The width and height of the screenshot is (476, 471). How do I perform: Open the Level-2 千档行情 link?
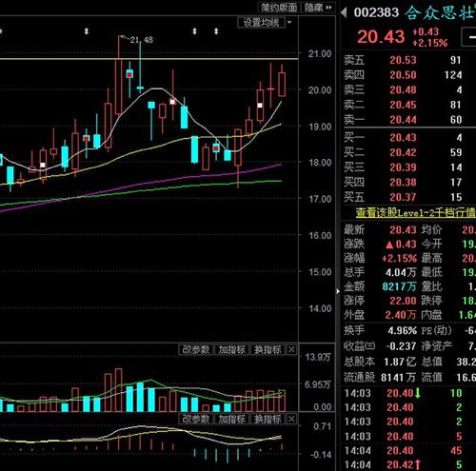point(415,212)
